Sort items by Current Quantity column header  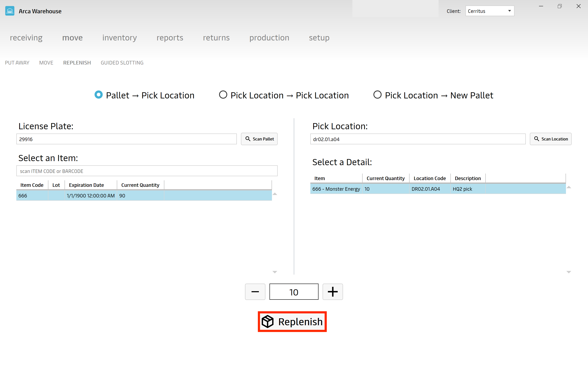pos(140,185)
